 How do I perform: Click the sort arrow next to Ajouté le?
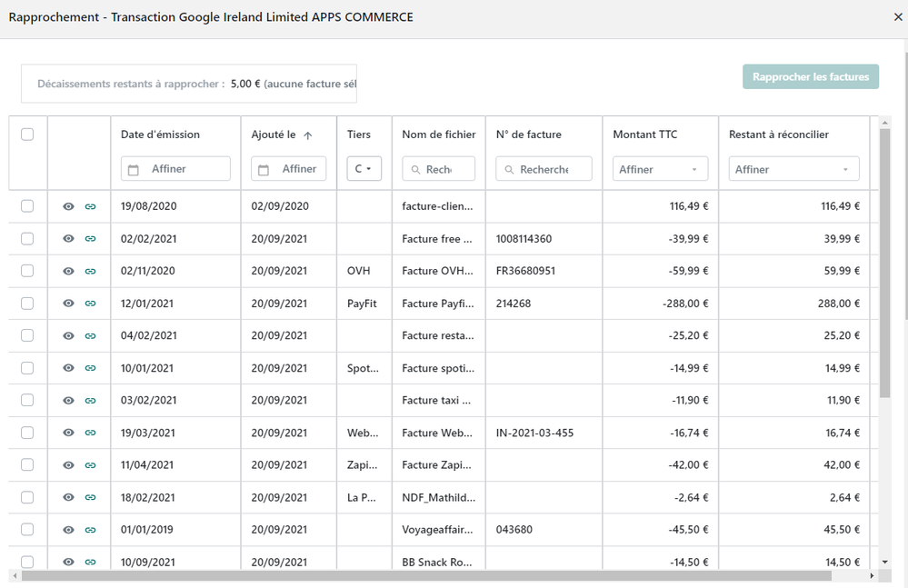tap(308, 135)
